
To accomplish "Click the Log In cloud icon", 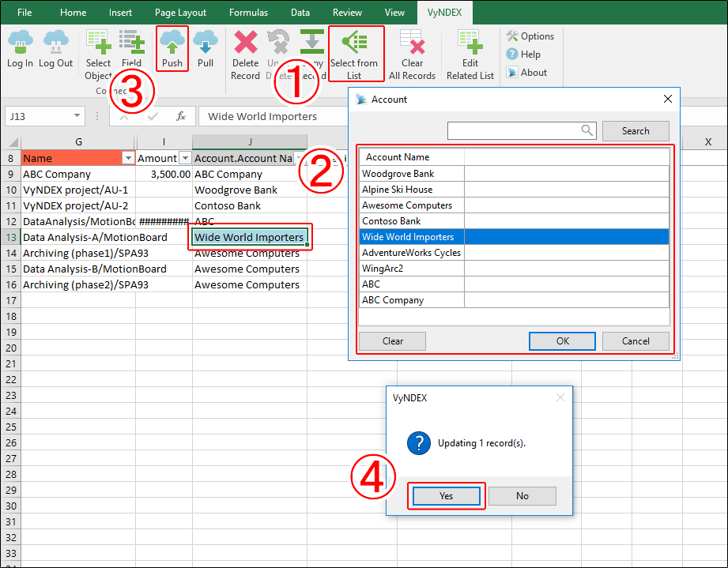I will tap(20, 43).
